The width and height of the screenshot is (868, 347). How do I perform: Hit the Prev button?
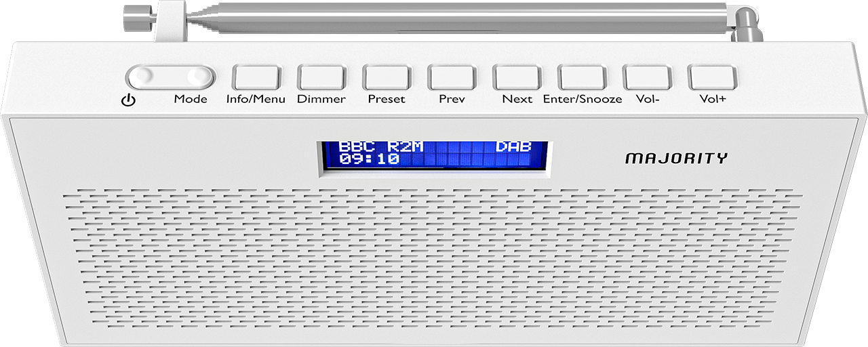(x=452, y=77)
